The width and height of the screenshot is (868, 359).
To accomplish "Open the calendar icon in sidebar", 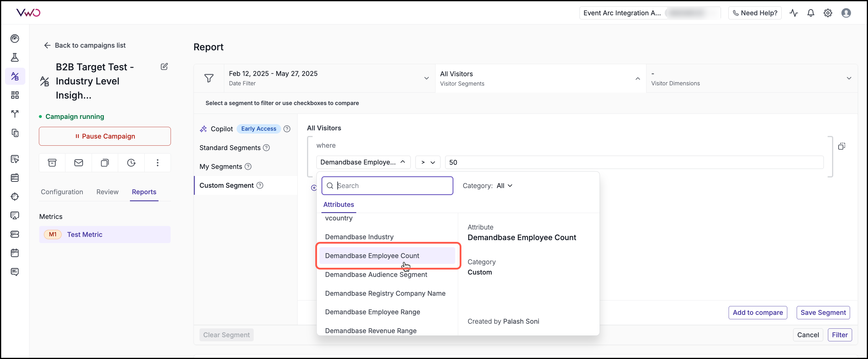I will (x=15, y=253).
